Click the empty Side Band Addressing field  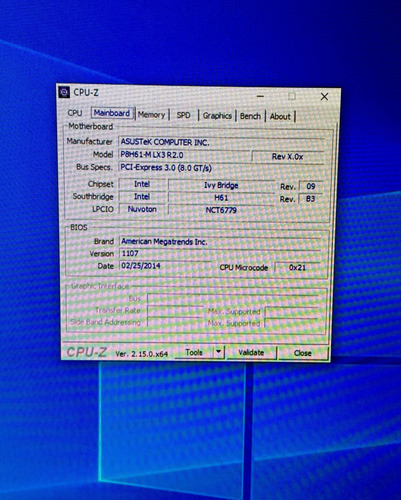[x=175, y=322]
